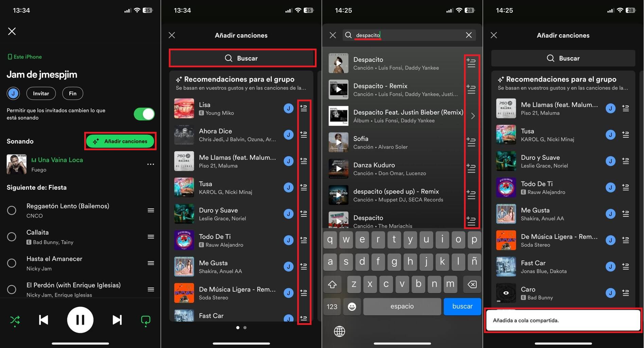This screenshot has height=348, width=644.
Task: Click the Invitar button
Action: tap(41, 93)
